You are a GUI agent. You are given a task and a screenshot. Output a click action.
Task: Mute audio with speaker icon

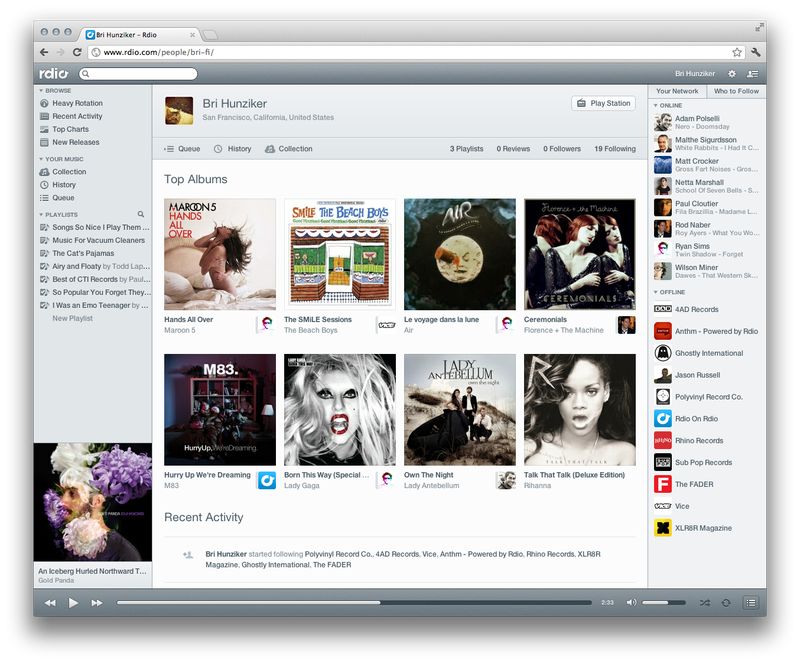631,602
